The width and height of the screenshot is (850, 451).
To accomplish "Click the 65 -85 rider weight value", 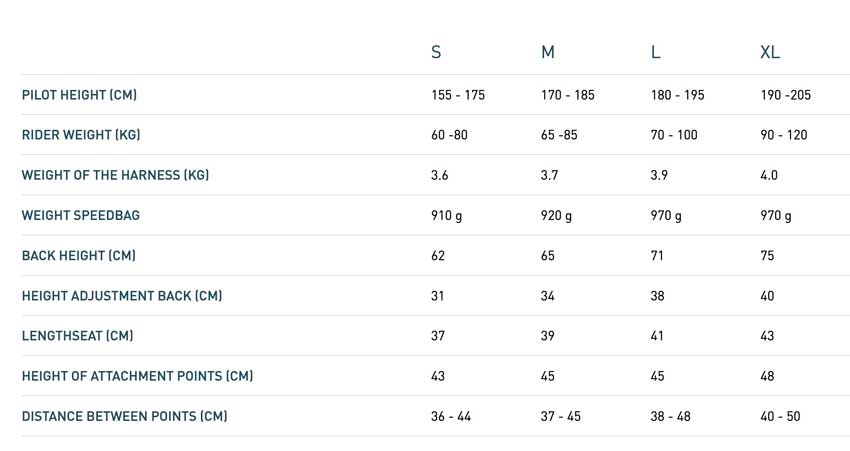I will pos(559,135).
